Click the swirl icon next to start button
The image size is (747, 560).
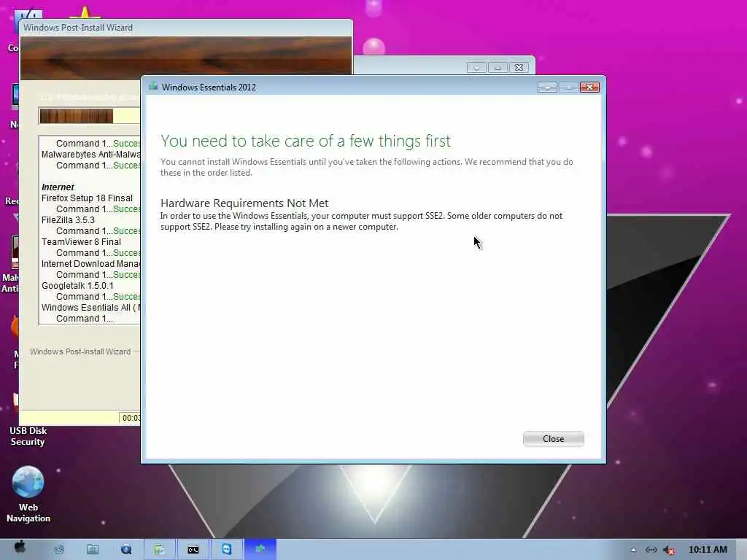pyautogui.click(x=59, y=550)
